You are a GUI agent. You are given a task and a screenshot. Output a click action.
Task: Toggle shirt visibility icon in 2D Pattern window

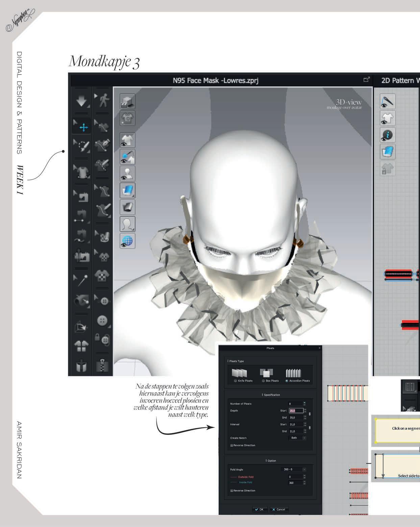tap(388, 118)
